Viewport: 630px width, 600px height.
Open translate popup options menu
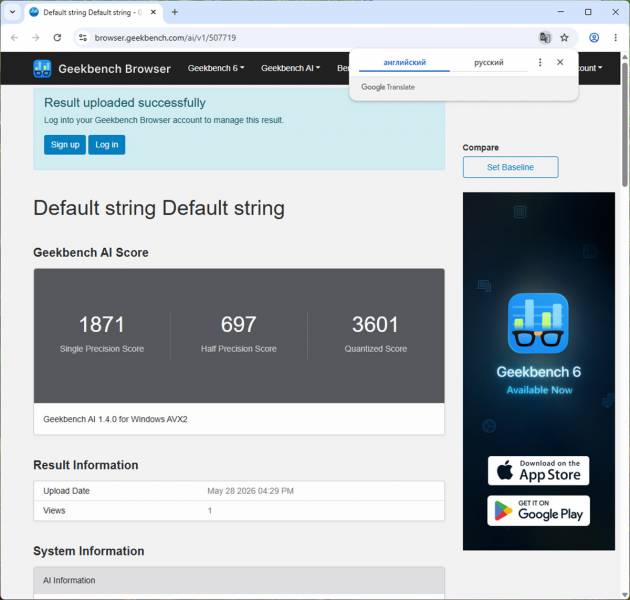coord(540,62)
